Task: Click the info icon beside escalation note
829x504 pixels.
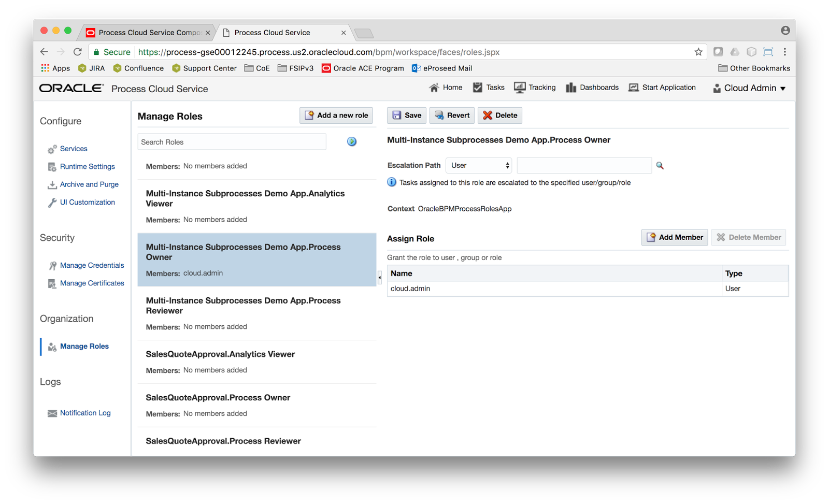Action: click(392, 182)
